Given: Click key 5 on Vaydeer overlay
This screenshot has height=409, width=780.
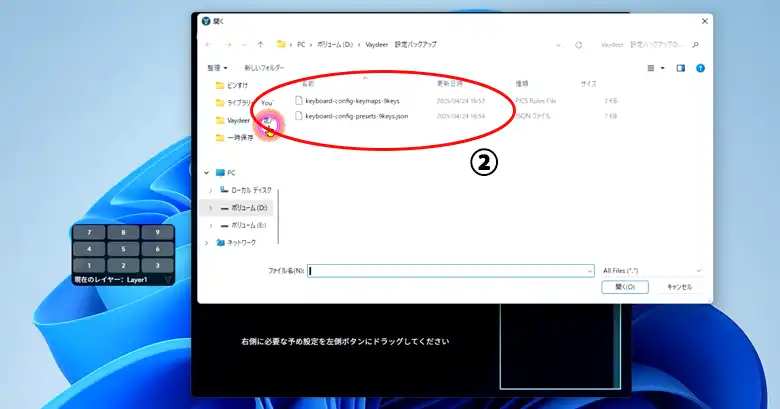Looking at the screenshot, I should 123,249.
